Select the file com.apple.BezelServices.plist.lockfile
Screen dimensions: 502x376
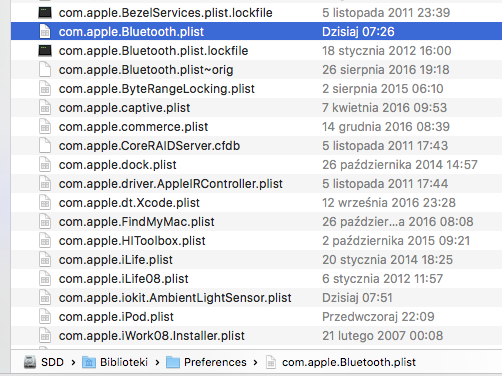click(166, 13)
